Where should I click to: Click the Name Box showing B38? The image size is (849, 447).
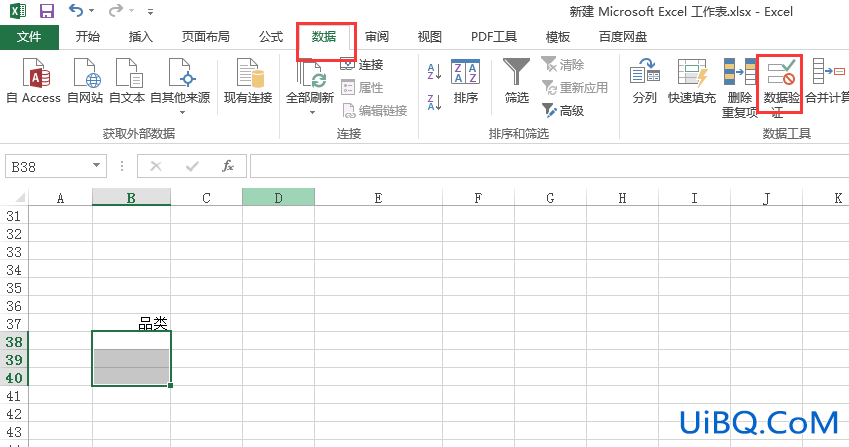tap(48, 167)
